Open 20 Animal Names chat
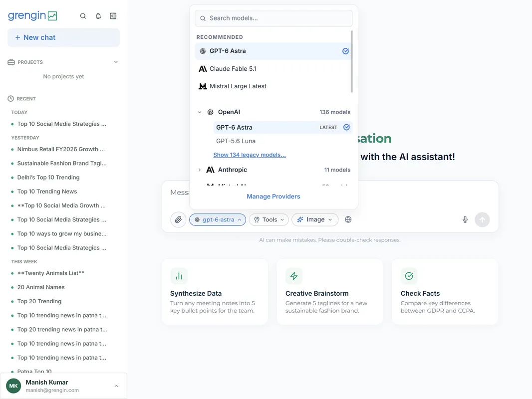 click(41, 287)
